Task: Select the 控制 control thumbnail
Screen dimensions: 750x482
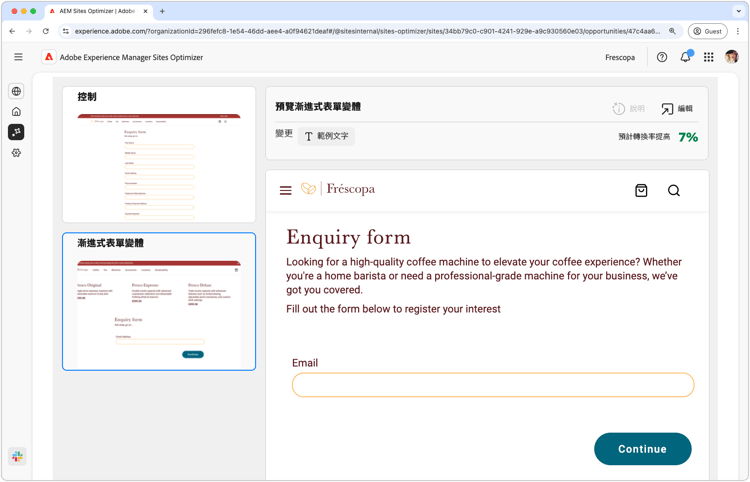Action: (159, 154)
